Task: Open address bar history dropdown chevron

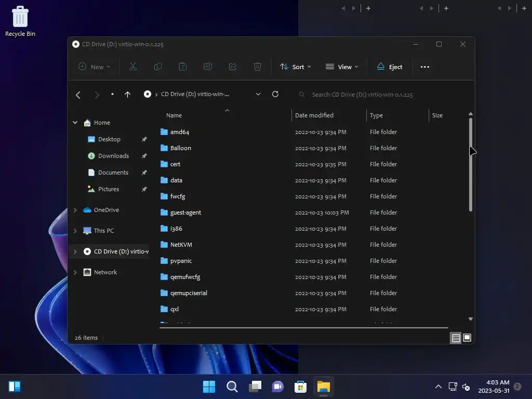Action: click(x=258, y=94)
